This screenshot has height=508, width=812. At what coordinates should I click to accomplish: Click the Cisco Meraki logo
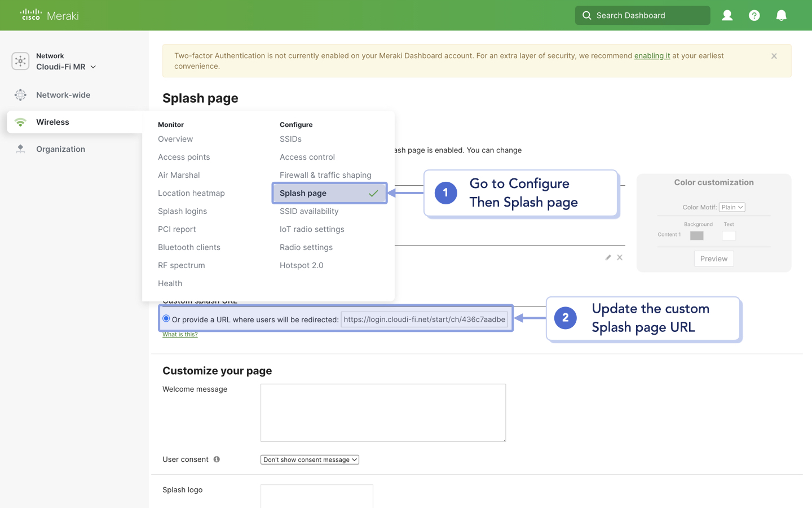[48, 15]
